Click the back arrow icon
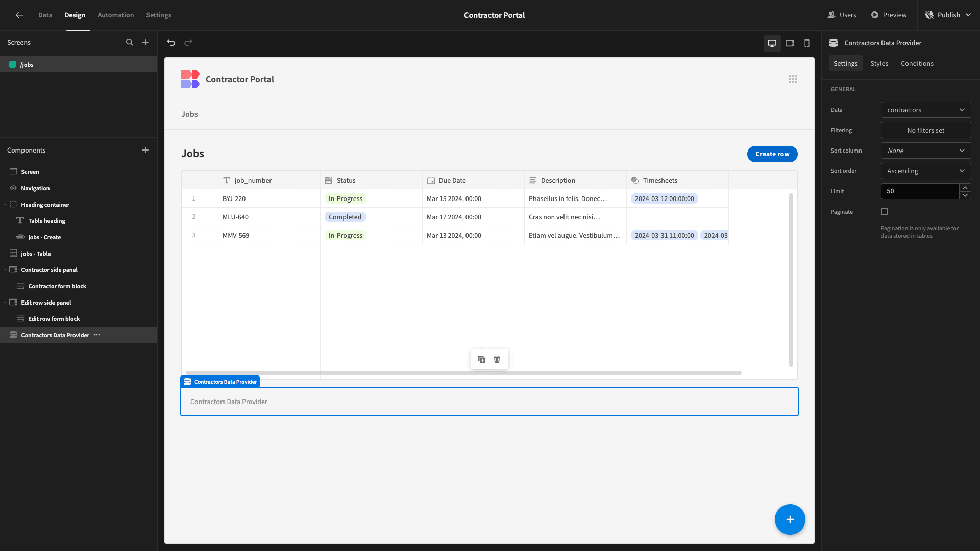 [x=19, y=15]
